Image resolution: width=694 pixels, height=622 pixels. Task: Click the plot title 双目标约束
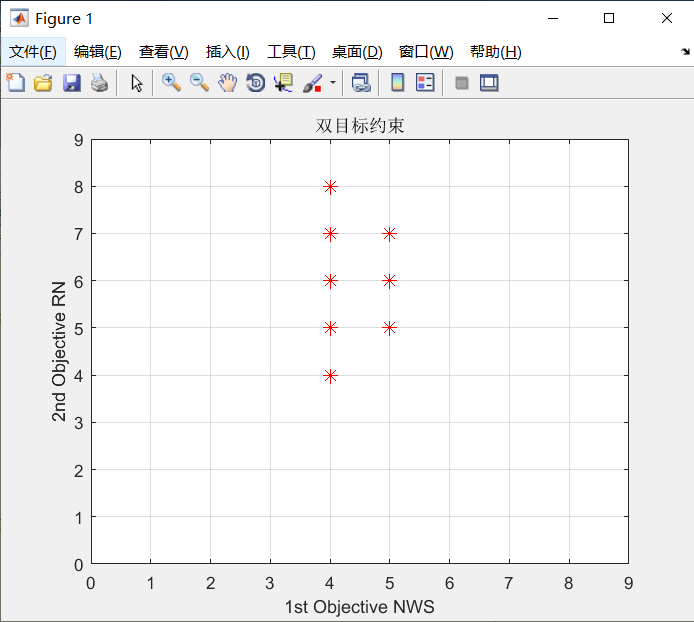[x=360, y=126]
